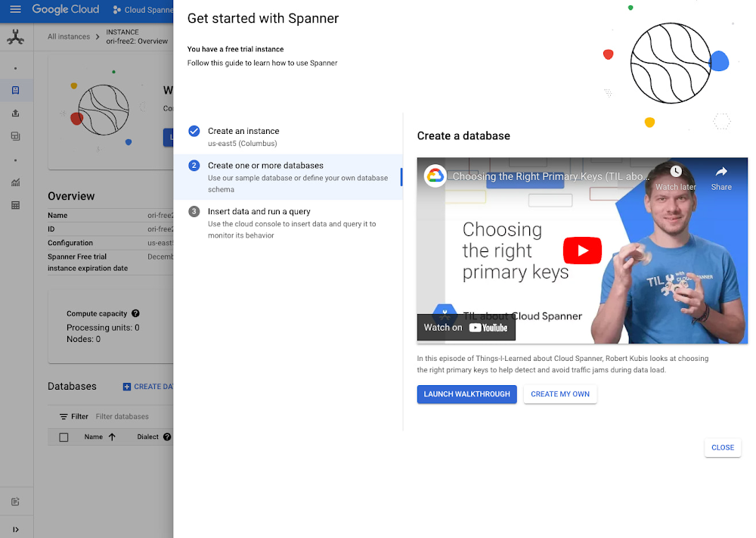Click the Dialect column help icon
The image size is (756, 538).
[166, 437]
